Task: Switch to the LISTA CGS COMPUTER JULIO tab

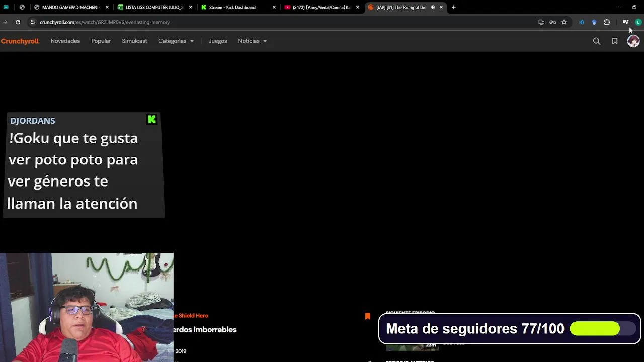Action: (x=154, y=7)
